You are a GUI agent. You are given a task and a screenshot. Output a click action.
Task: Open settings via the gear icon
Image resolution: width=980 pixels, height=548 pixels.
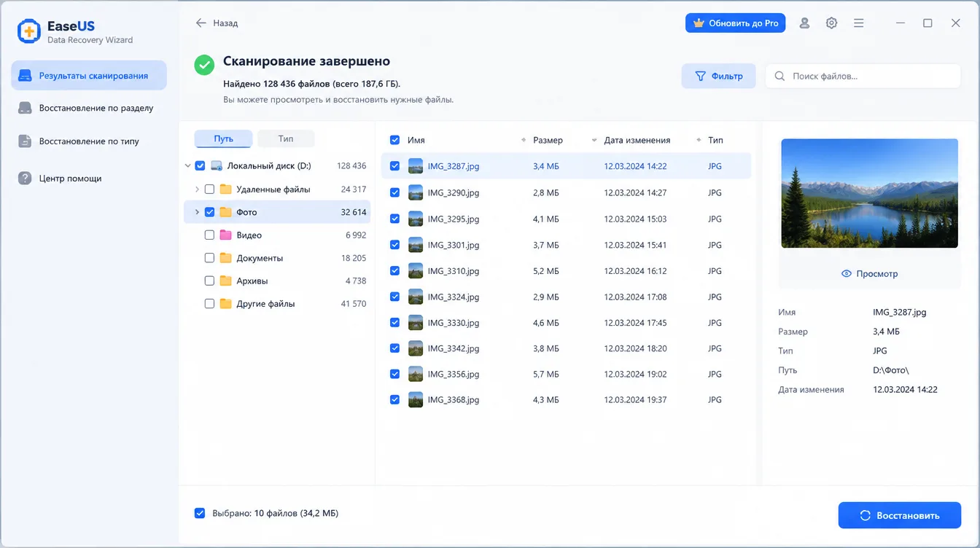pyautogui.click(x=831, y=23)
